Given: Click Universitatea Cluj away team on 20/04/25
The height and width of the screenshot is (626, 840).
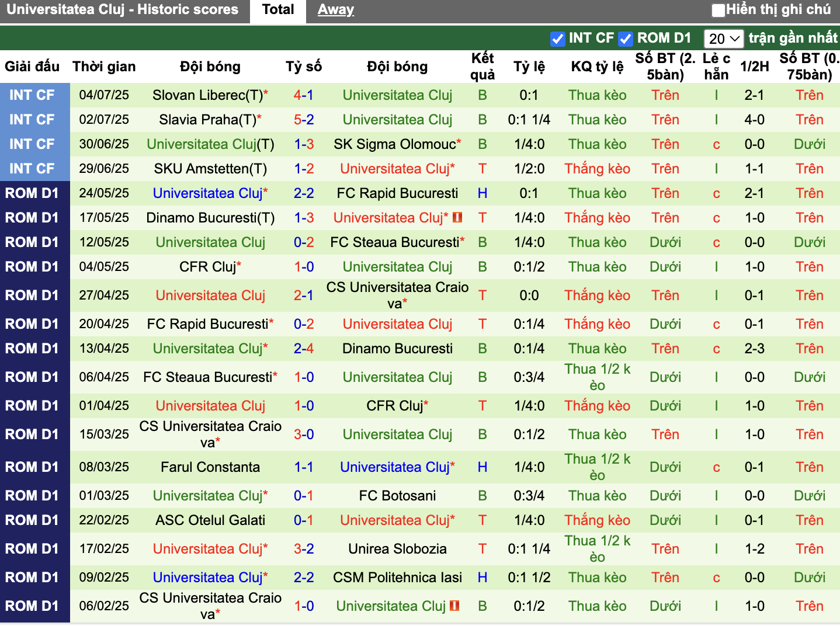Looking at the screenshot, I should [x=397, y=324].
